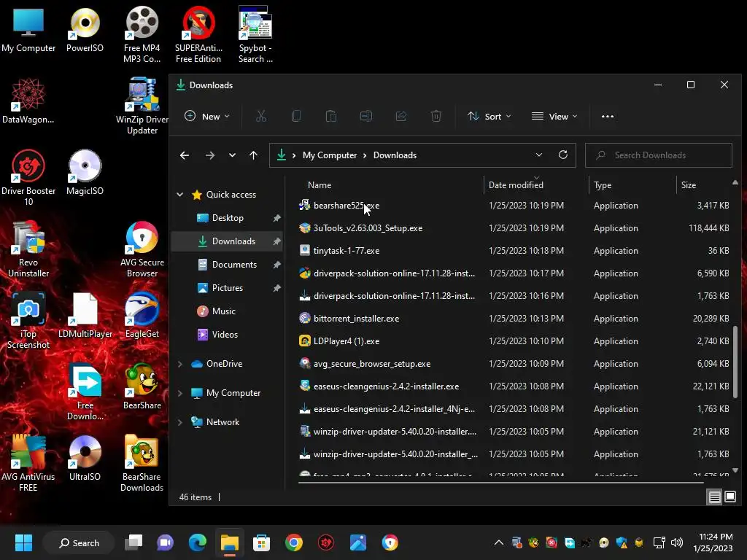Click the Search Downloads field
747x560 pixels.
click(x=659, y=155)
